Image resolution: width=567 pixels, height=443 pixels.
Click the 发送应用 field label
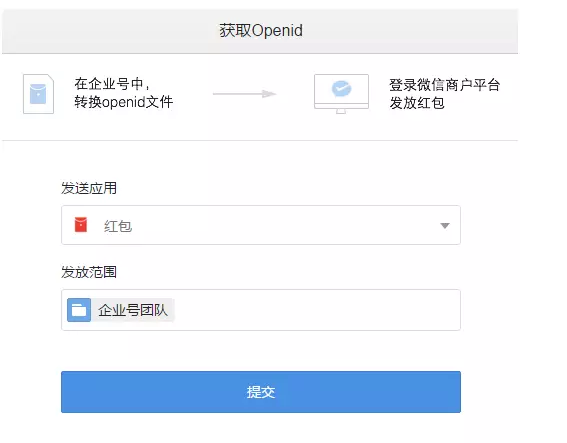89,188
